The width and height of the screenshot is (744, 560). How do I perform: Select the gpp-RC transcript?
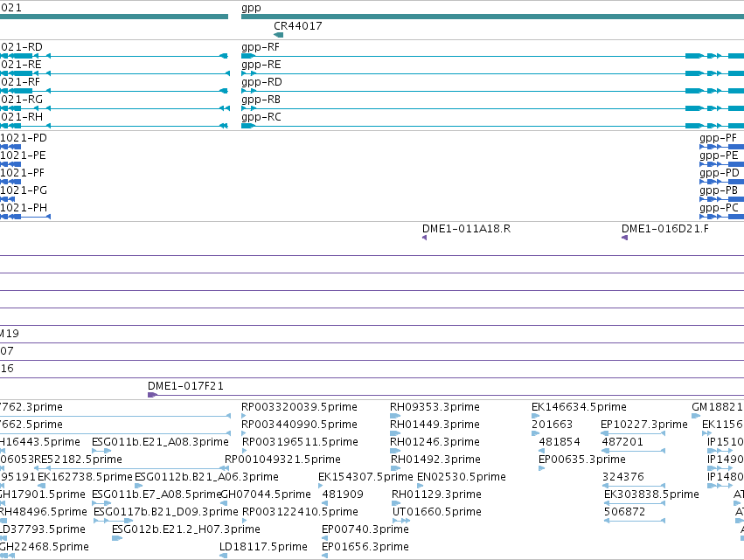[x=261, y=117]
